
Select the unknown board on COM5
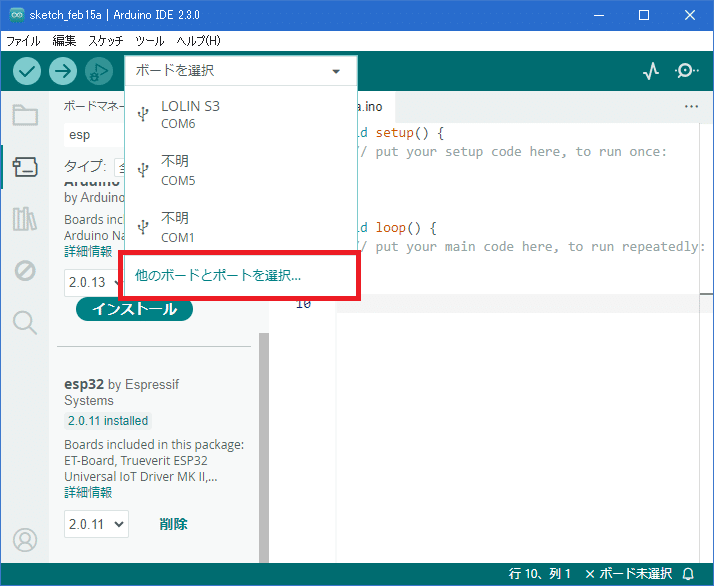(241, 170)
